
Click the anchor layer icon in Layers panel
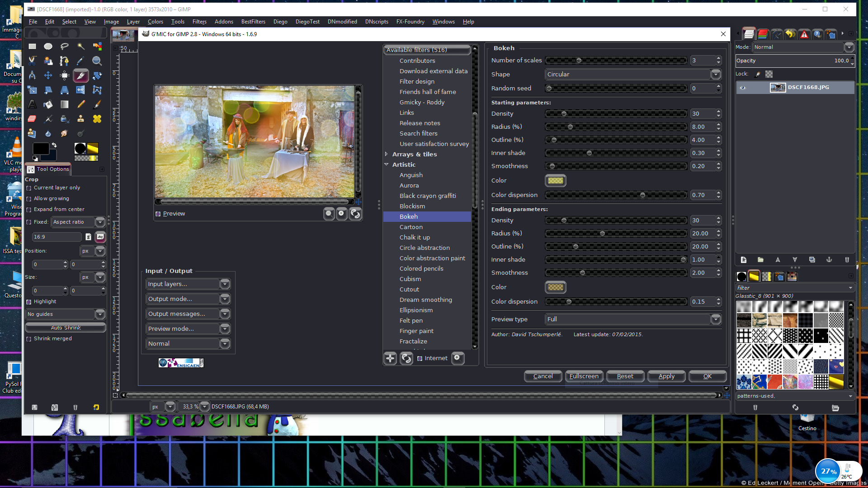point(829,259)
